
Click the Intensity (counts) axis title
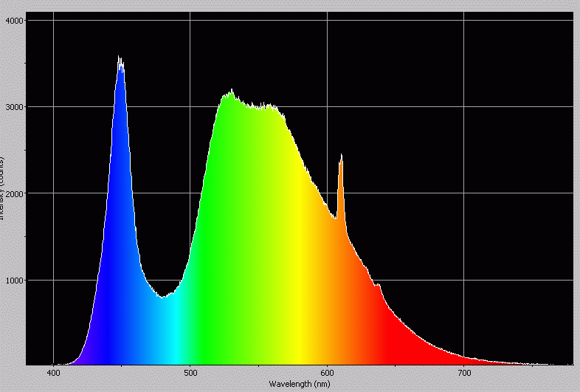(1, 189)
